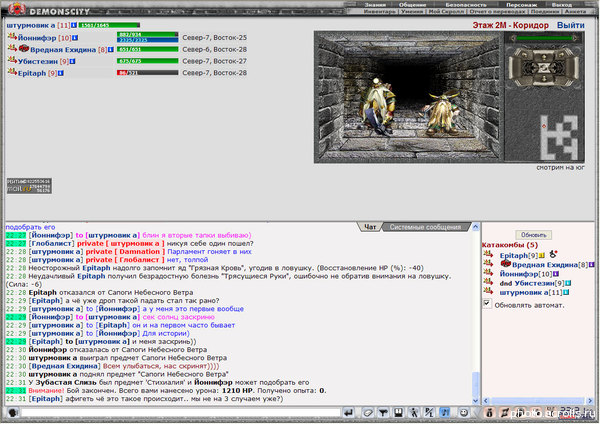Click the chat scroll-up arrow
Viewport: 600px width, 424px height.
tap(476, 227)
